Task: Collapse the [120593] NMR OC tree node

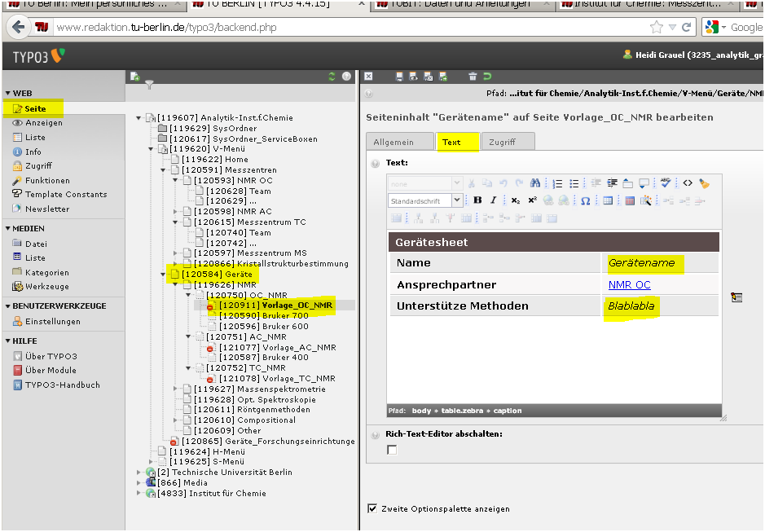Action: (x=175, y=181)
